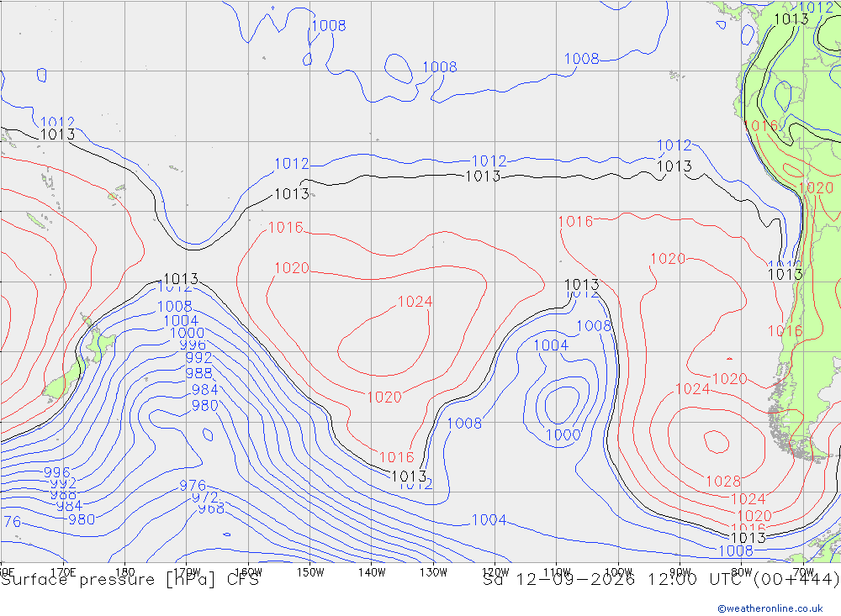
Task: Click the 1012 blue label at upper left
Action: click(57, 123)
